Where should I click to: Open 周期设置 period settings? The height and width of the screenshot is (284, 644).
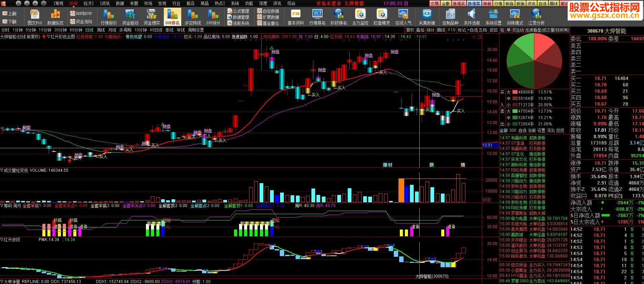click(x=196, y=30)
